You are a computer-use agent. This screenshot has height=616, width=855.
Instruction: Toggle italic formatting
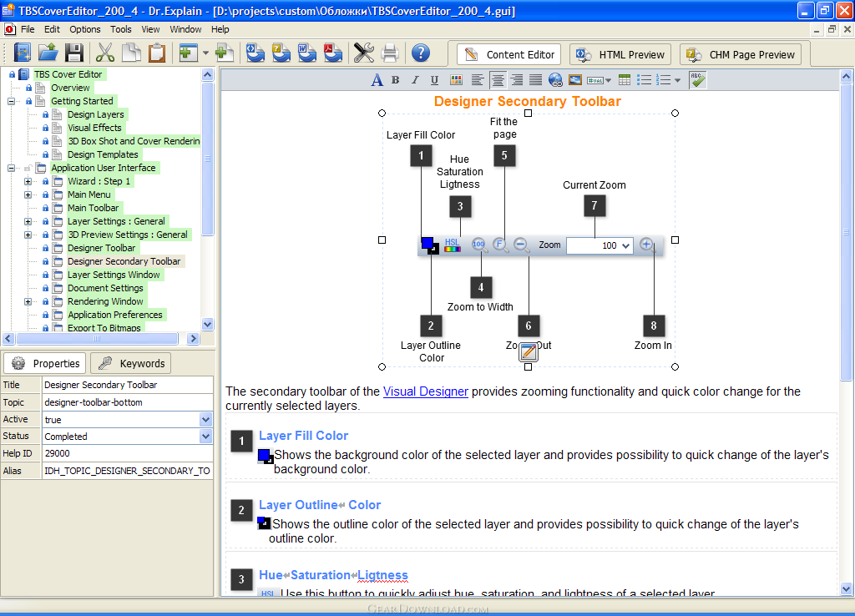tap(415, 80)
